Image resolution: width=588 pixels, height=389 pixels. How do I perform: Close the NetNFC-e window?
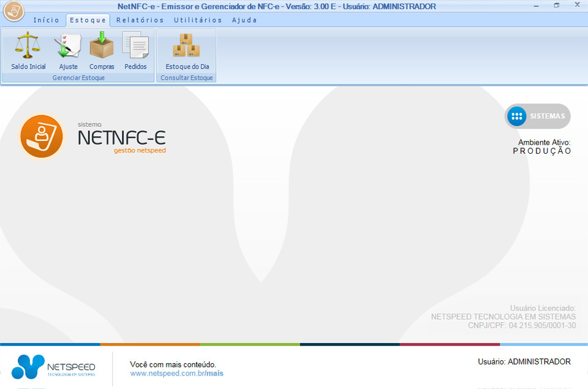tap(577, 6)
